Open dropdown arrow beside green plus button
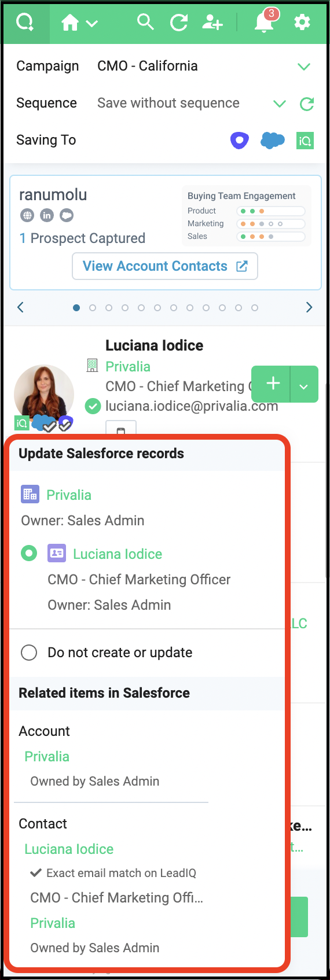The height and width of the screenshot is (980, 330). pyautogui.click(x=304, y=384)
